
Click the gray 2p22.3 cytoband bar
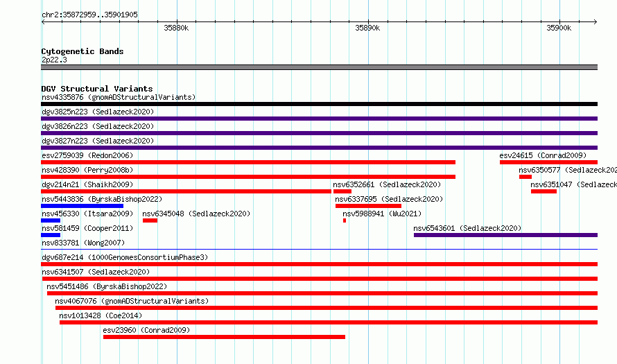[x=319, y=67]
